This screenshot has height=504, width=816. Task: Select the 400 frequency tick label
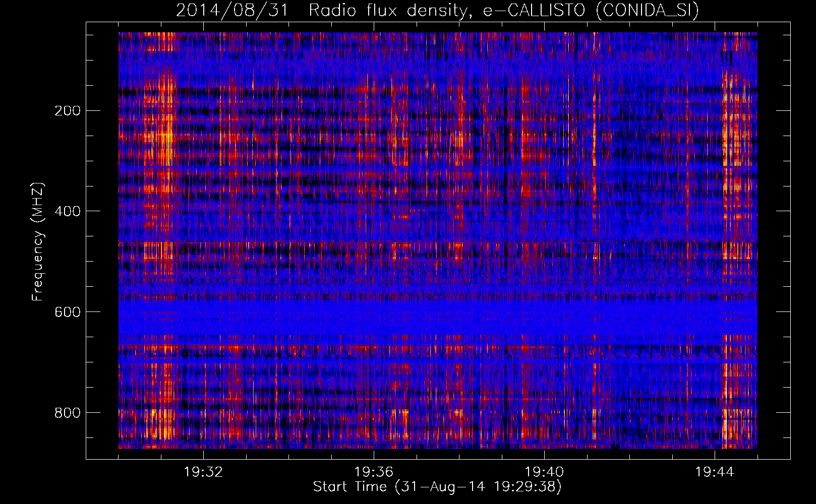pos(68,211)
